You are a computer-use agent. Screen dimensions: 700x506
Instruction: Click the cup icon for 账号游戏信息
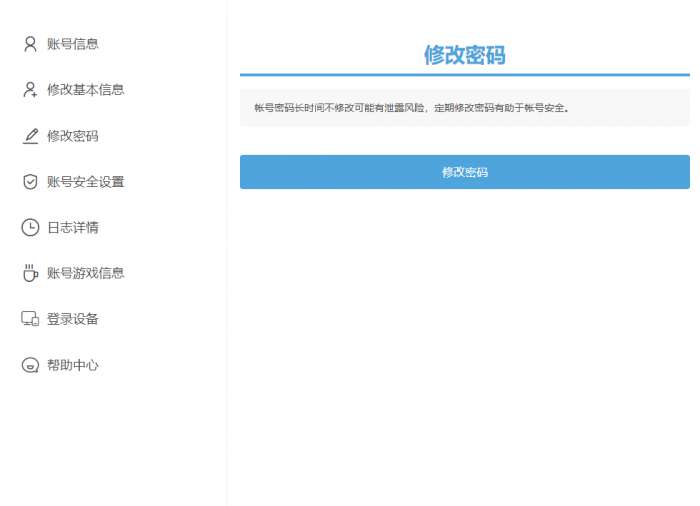30,273
